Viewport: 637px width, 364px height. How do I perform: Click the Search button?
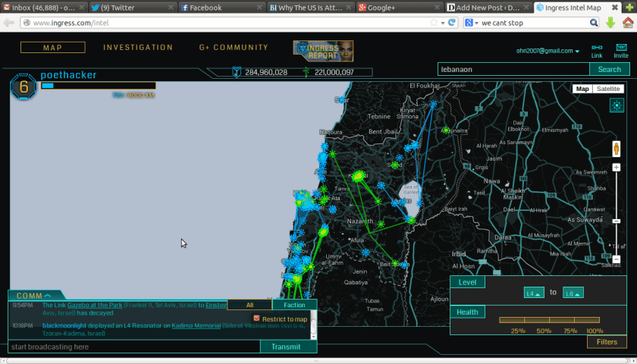coord(610,69)
